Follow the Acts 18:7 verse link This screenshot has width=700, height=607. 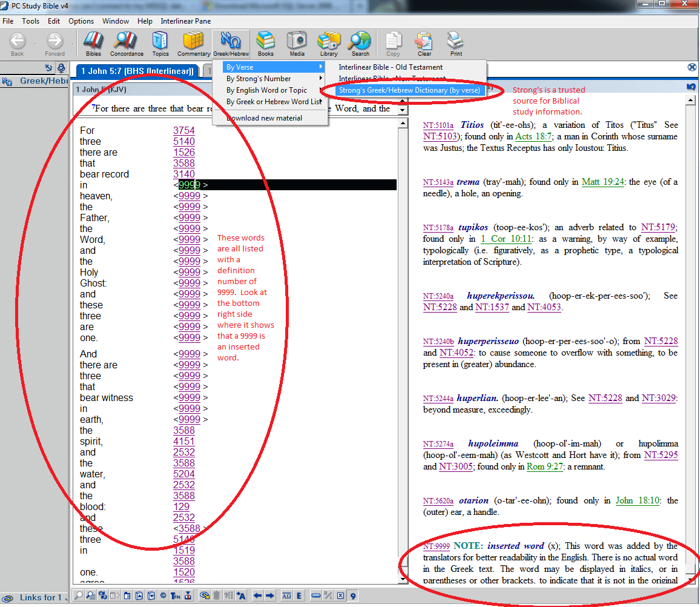click(x=533, y=137)
